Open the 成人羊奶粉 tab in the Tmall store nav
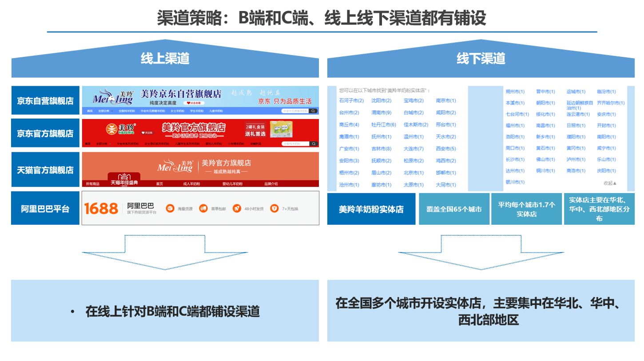 [191, 184]
